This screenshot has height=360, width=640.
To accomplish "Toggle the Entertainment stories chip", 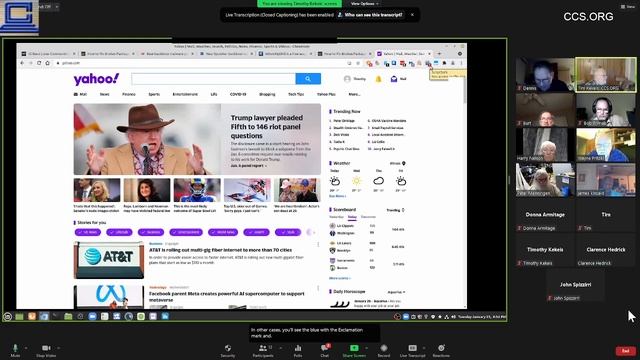I will click(186, 232).
